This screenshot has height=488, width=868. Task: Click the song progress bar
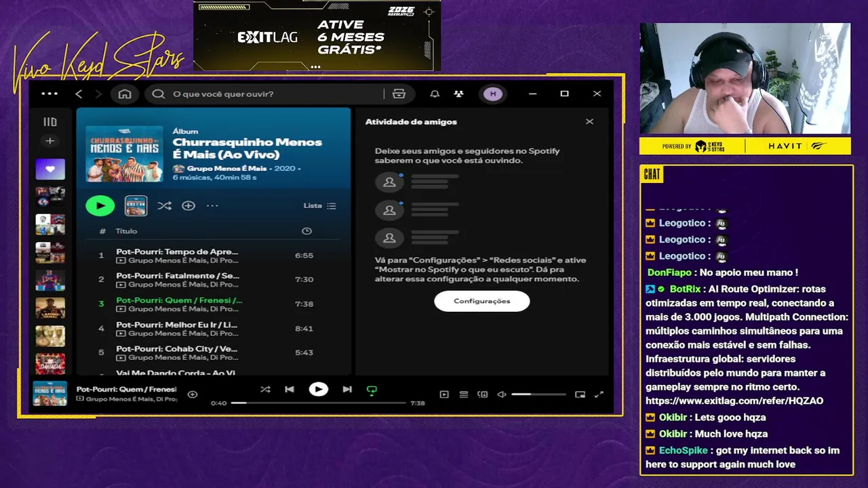[318, 403]
